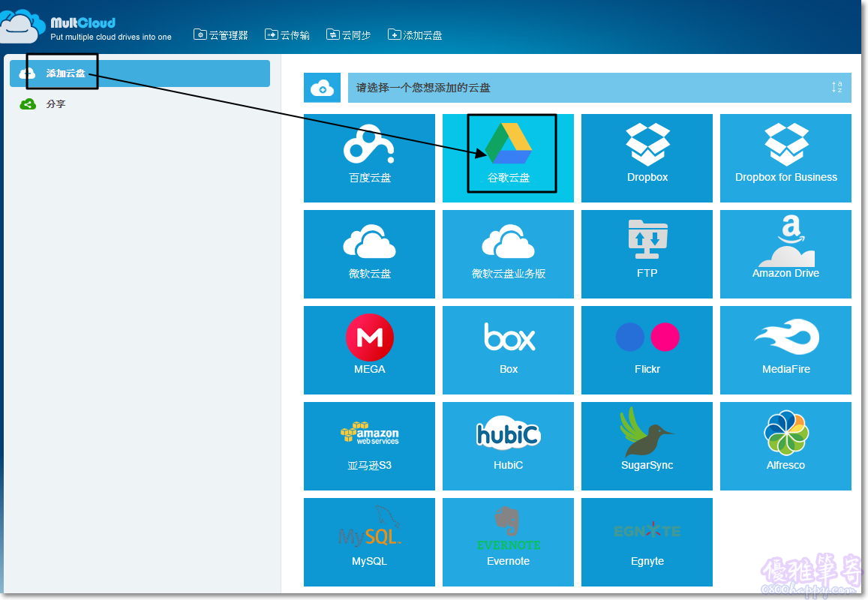
Task: Select the Dropbox cloud tile
Action: (647, 157)
